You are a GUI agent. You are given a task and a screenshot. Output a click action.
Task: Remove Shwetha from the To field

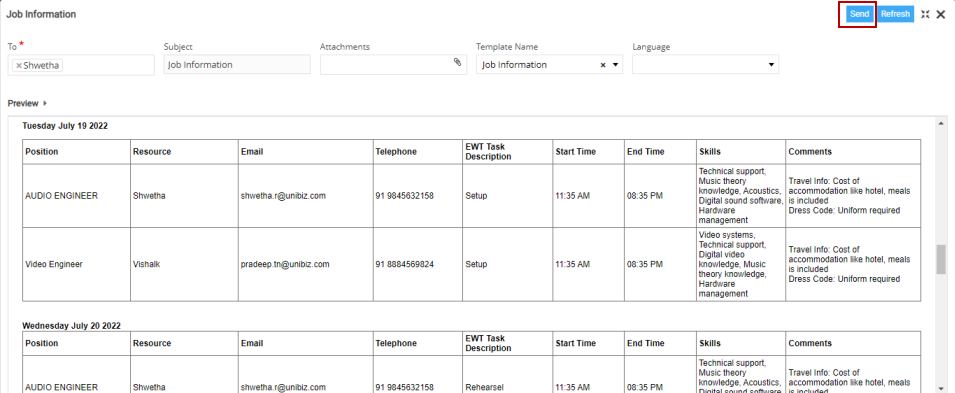pyautogui.click(x=19, y=65)
